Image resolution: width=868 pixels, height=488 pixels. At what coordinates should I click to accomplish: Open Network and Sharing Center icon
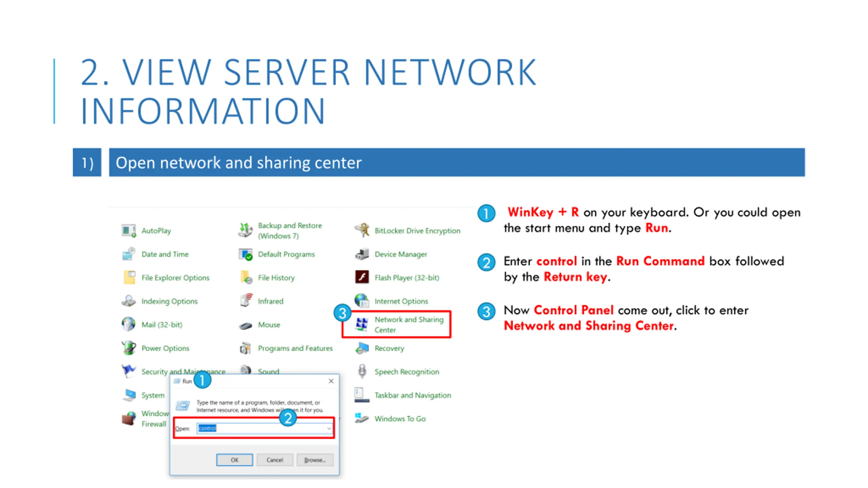pos(362,324)
